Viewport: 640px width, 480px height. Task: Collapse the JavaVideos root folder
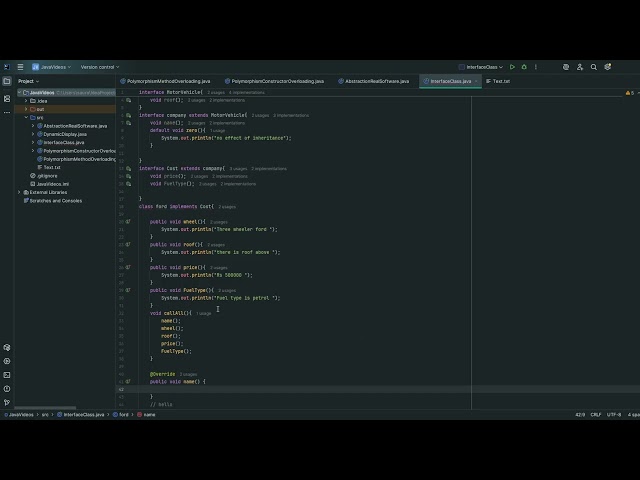[x=19, y=93]
